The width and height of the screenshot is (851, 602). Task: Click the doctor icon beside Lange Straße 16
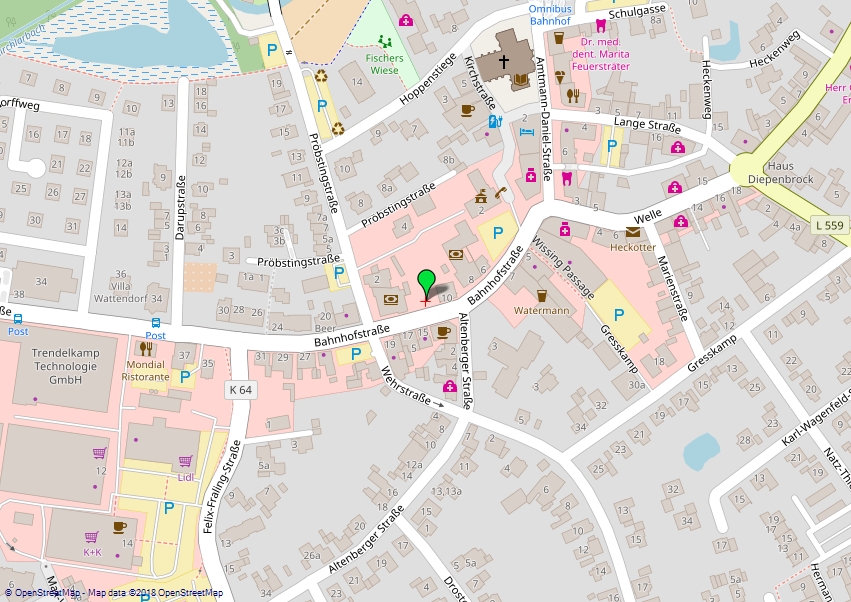[677, 147]
